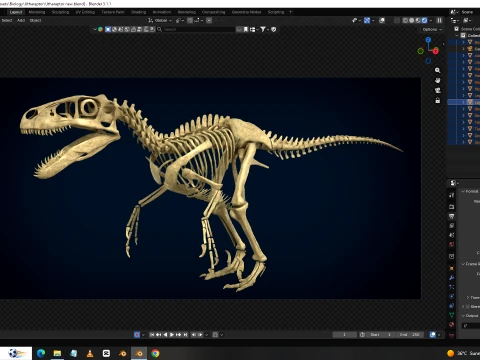Open Scene selector icon dropdown
Image resolution: width=480 pixels, height=360 pixels.
454,12
